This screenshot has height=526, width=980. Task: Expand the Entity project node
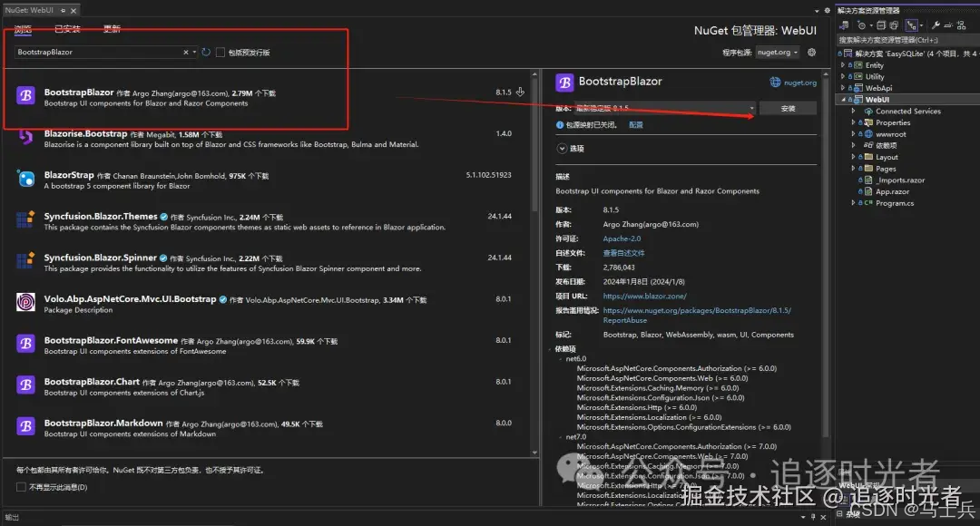842,65
